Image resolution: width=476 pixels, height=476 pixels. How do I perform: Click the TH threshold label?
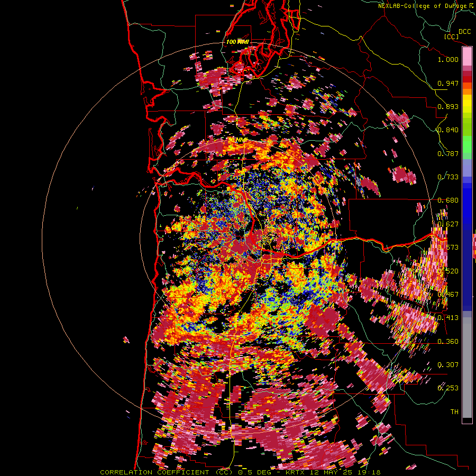454,412
